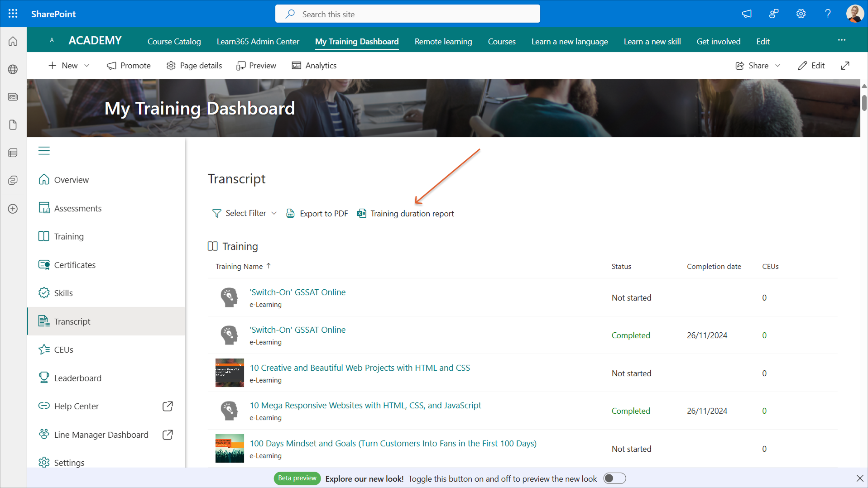The height and width of the screenshot is (488, 868).
Task: Click Export to PDF button
Action: [x=317, y=214]
